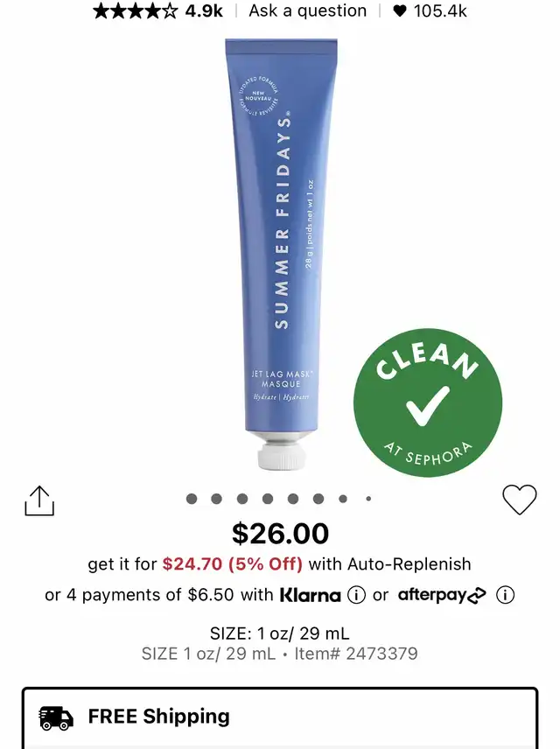Screen dimensions: 560x749
Task: Open Klarna info icon
Action: click(356, 595)
